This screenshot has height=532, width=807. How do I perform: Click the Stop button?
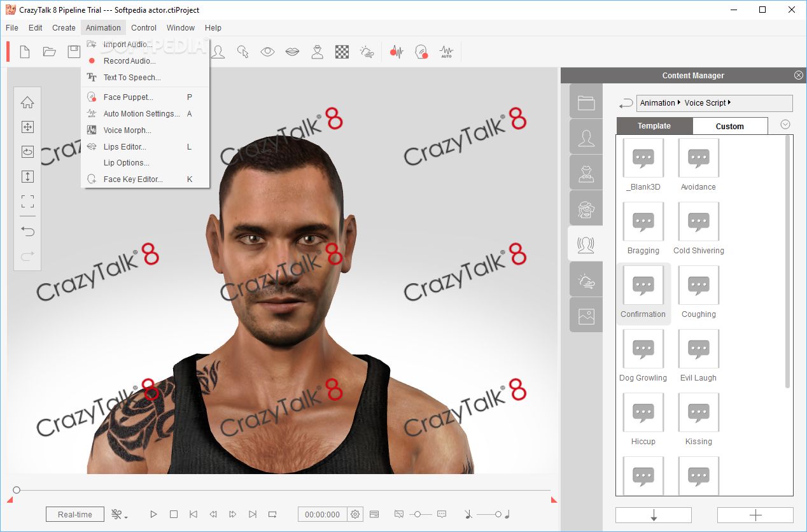coord(173,514)
